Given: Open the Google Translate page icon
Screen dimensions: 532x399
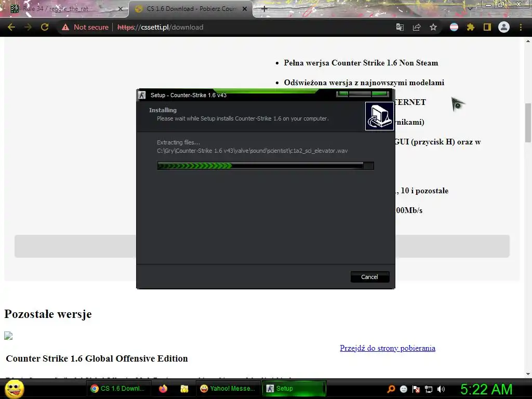Looking at the screenshot, I should [x=400, y=27].
